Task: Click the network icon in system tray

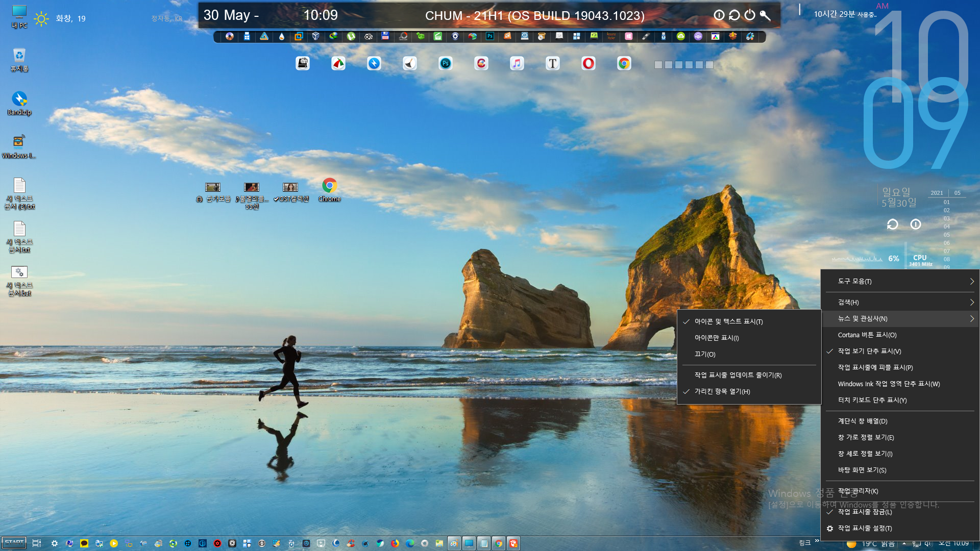Action: click(917, 544)
